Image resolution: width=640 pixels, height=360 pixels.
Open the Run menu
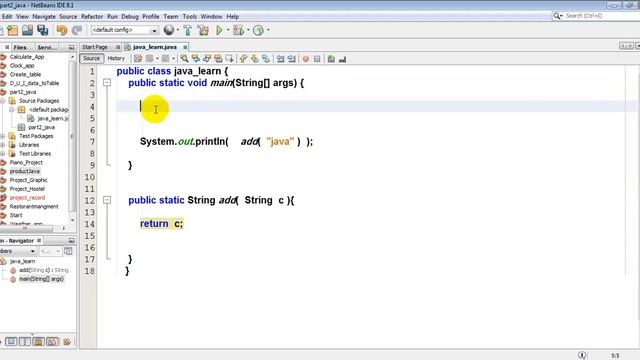112,17
